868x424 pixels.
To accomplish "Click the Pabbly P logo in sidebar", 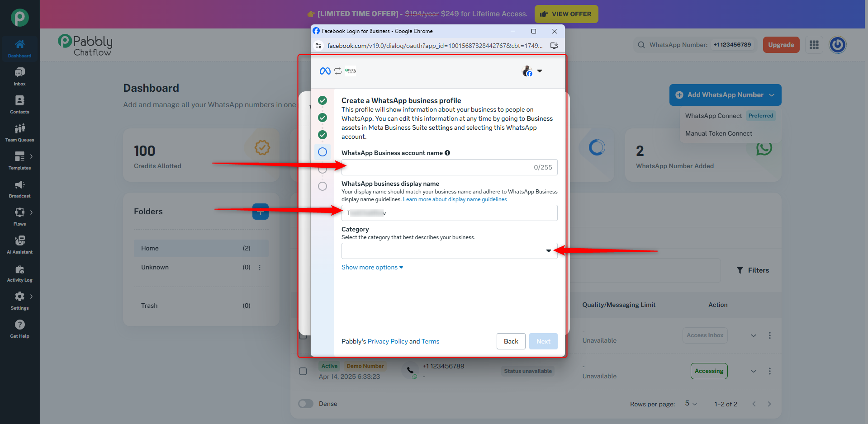I will (20, 18).
